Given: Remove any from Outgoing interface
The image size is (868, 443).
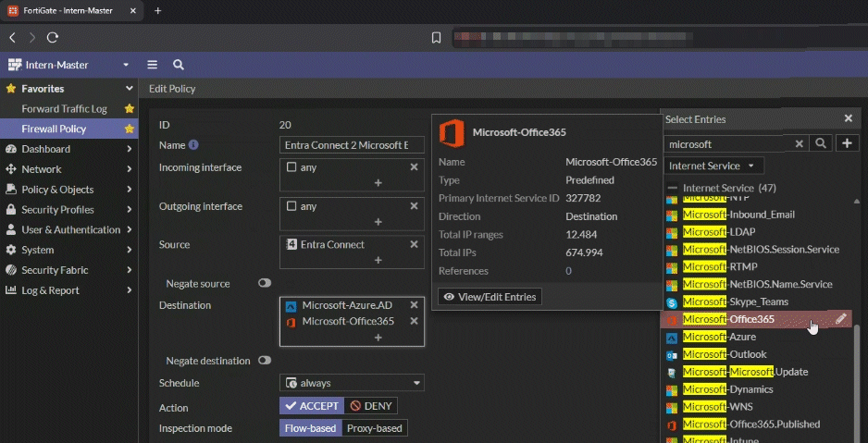Looking at the screenshot, I should click(414, 205).
